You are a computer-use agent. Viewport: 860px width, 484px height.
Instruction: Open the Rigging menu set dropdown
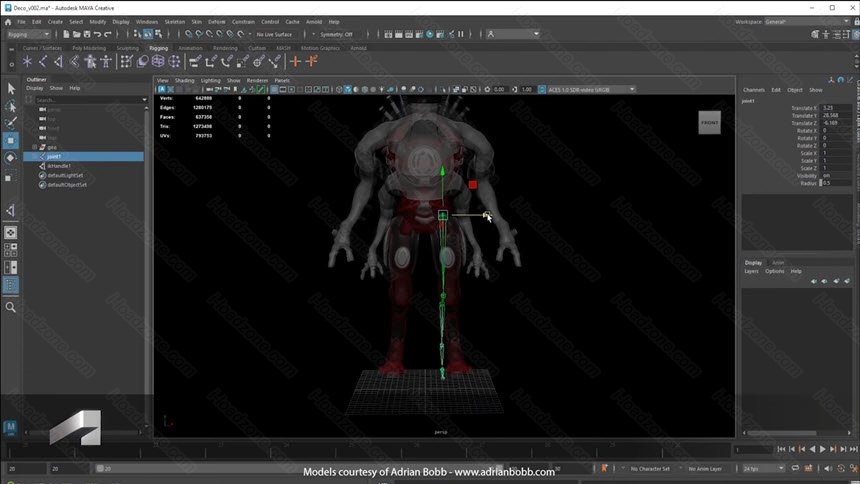(x=28, y=34)
